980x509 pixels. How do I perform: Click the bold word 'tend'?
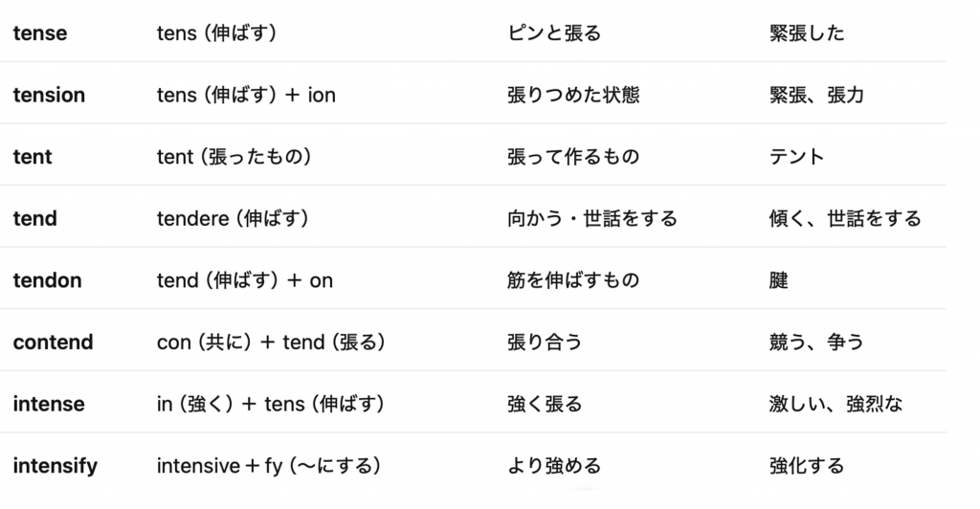(35, 218)
